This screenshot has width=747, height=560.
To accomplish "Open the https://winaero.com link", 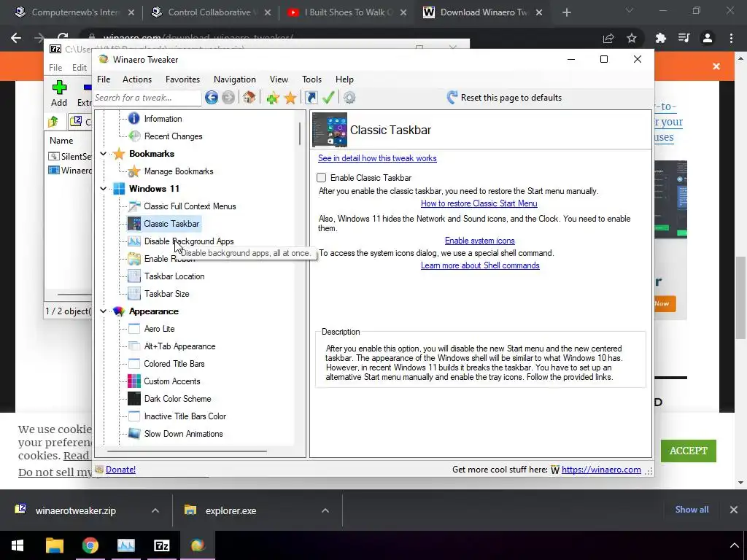I will [601, 470].
